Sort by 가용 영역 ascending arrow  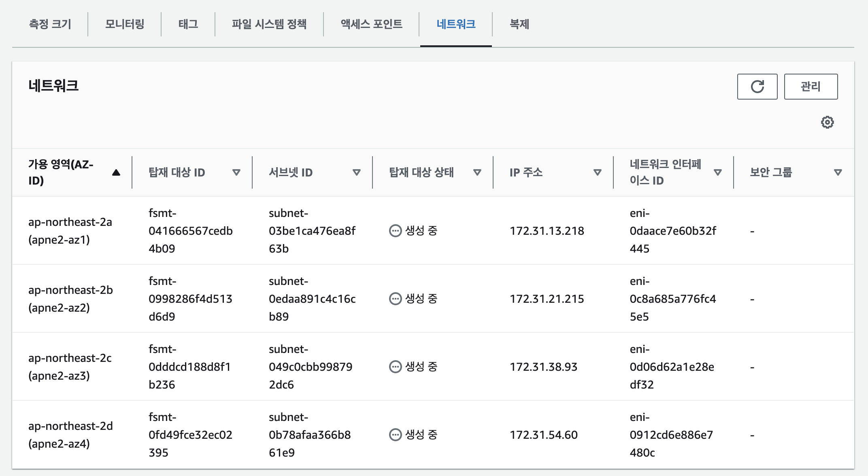[116, 172]
